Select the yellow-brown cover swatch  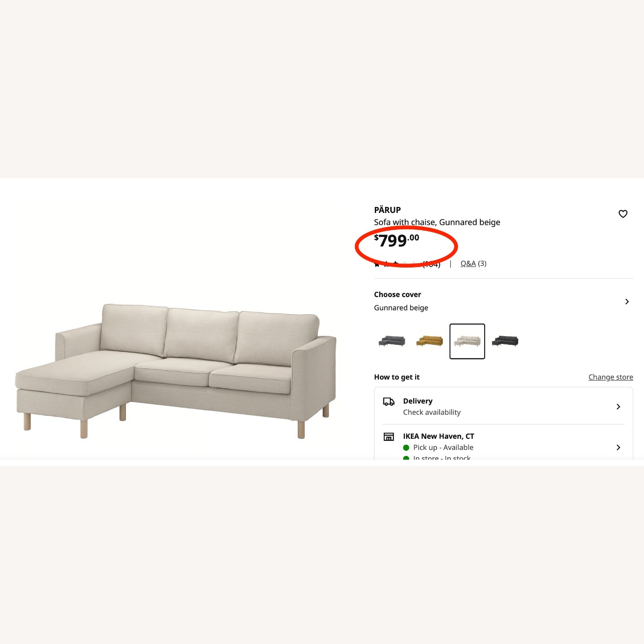pos(429,341)
